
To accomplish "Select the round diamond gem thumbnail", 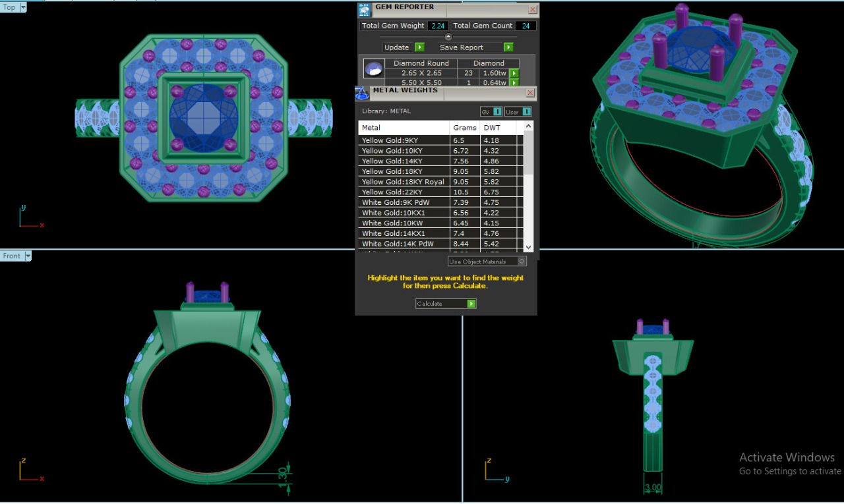I will click(373, 69).
